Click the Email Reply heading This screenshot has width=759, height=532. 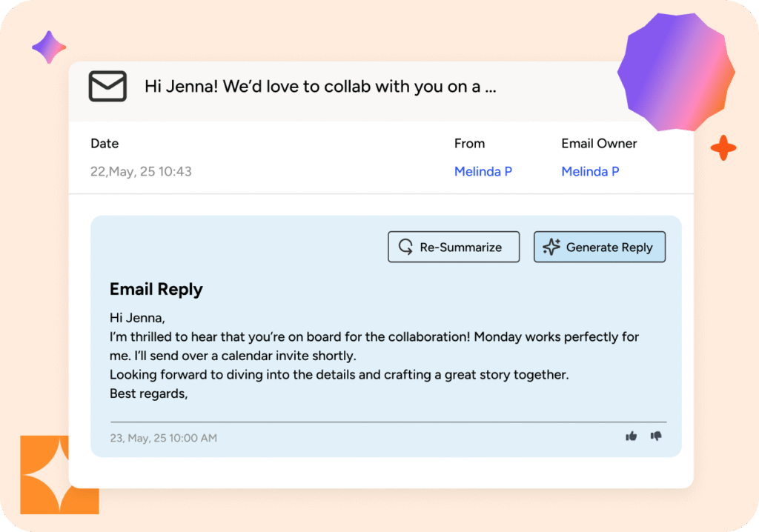[x=156, y=289]
